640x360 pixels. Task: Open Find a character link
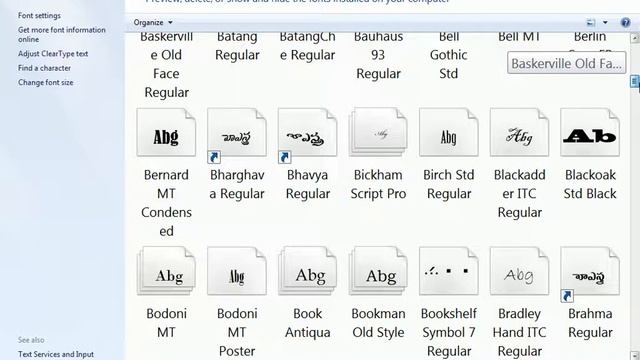44,68
